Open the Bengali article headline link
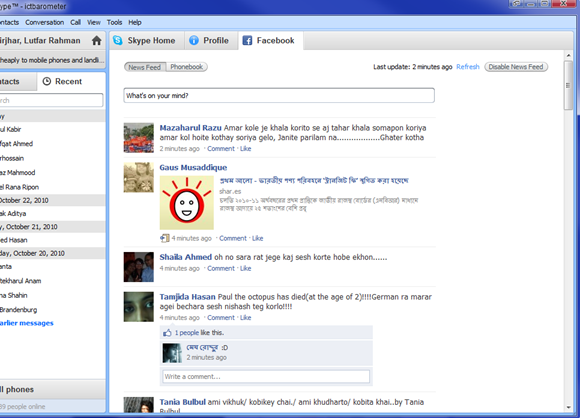Viewport: 580px width, 418px height. click(x=314, y=181)
